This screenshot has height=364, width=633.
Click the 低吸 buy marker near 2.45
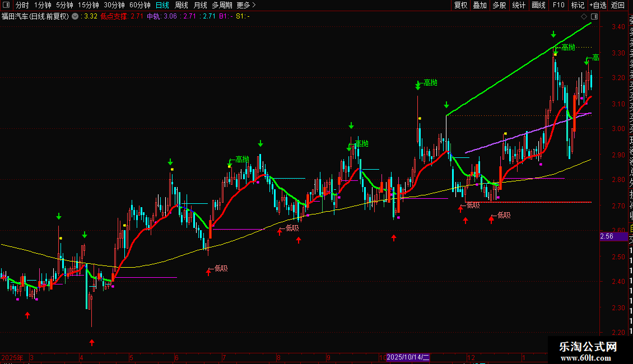coord(221,268)
